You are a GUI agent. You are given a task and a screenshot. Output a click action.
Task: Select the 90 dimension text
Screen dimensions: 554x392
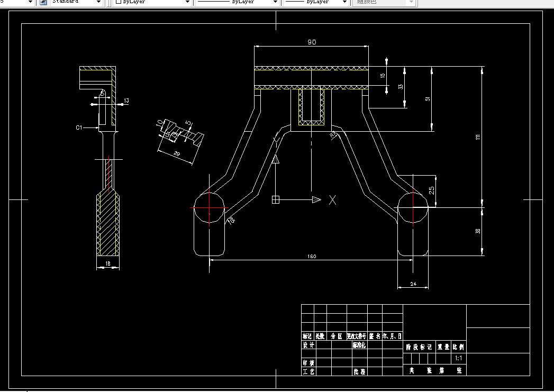(312, 42)
